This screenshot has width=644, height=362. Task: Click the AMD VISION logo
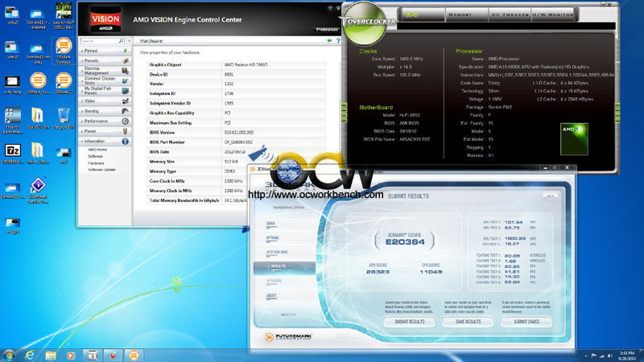tap(105, 19)
